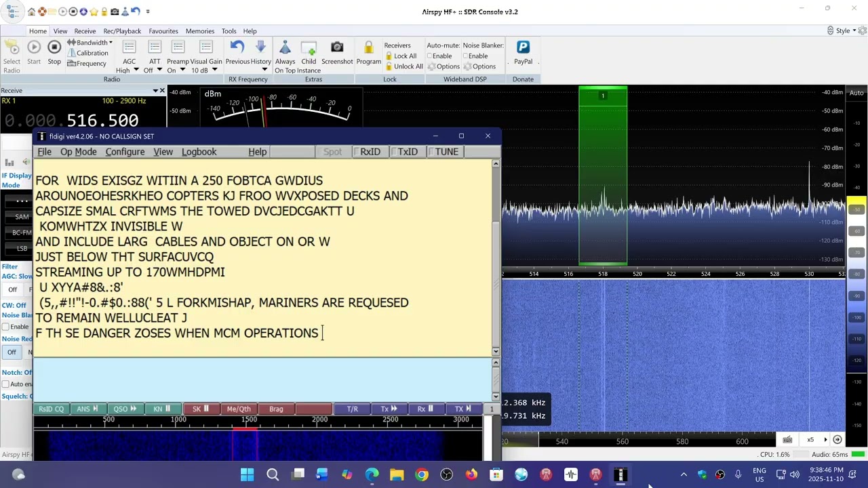
Task: Click the Me/Qth macro button
Action: coord(239,409)
